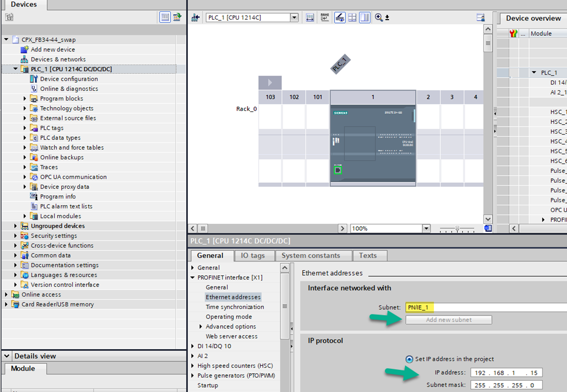Viewport: 567px width, 392px height.
Task: Click the rack expand arrow button above slot 103
Action: (x=270, y=82)
